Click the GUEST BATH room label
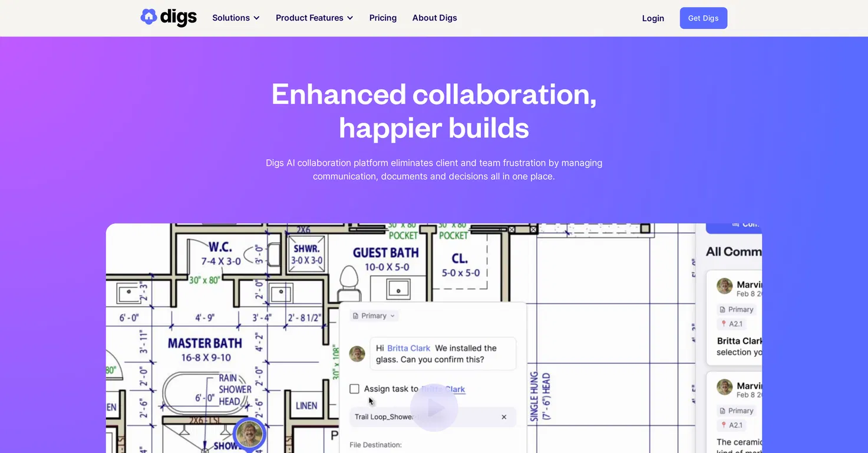 386,252
